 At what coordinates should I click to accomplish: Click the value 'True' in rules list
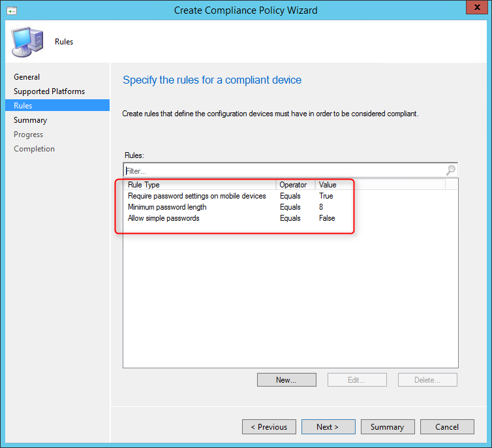pyautogui.click(x=326, y=196)
